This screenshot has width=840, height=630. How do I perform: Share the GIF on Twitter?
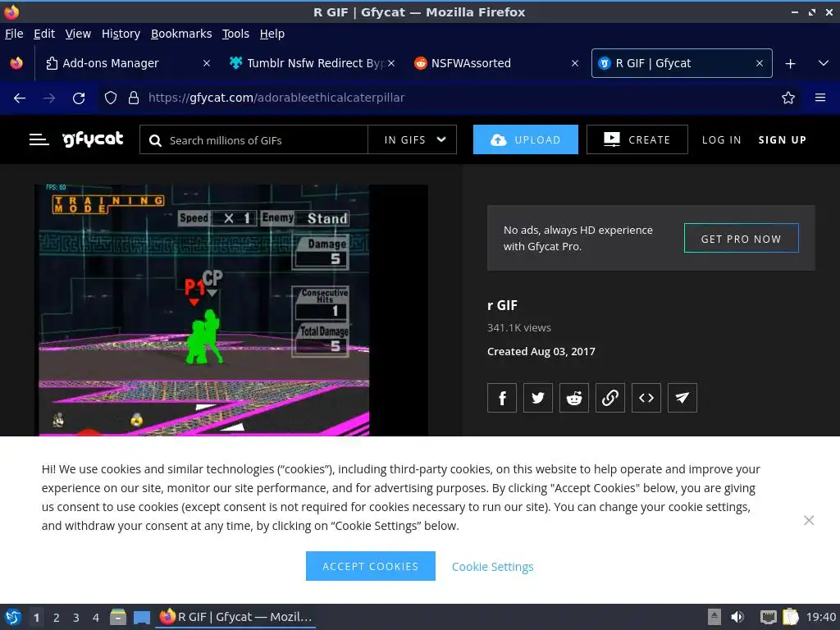(538, 398)
